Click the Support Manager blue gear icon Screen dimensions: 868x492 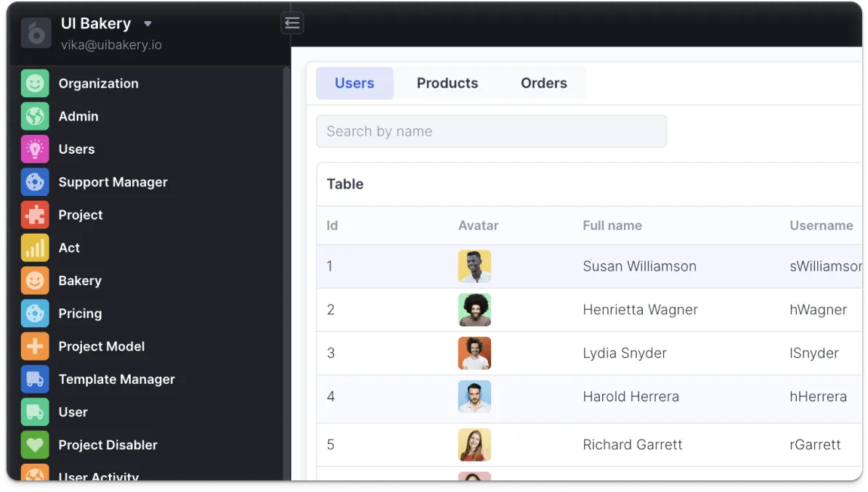tap(35, 182)
